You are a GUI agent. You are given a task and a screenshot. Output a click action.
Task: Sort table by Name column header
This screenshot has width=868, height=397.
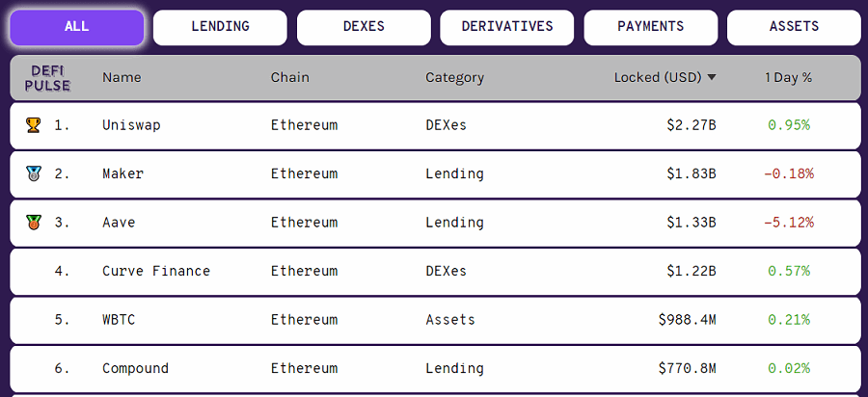[x=122, y=78]
